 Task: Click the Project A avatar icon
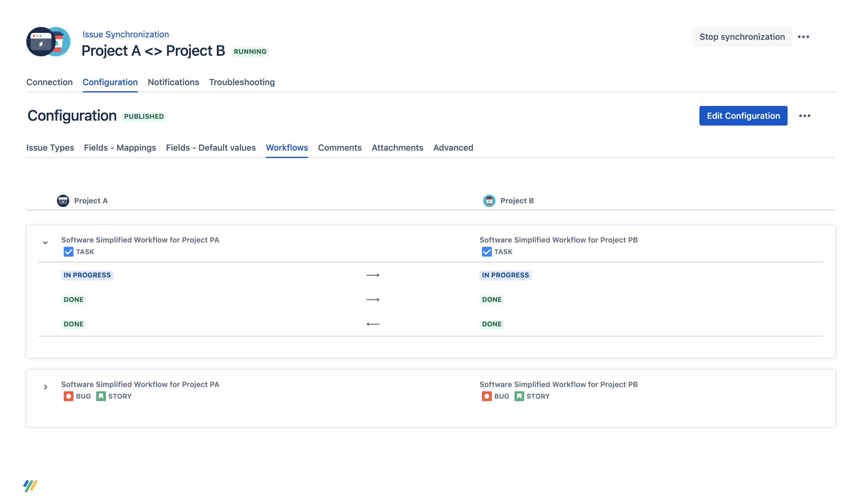[63, 201]
